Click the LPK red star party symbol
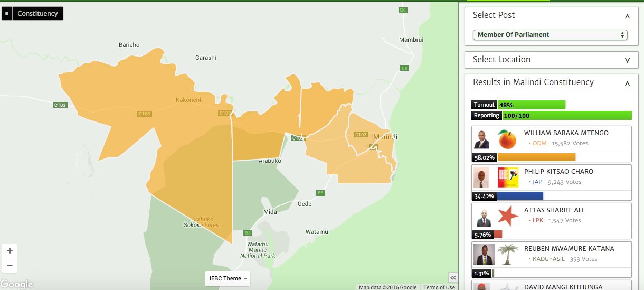Viewport: 644px width, 290px height. [x=508, y=216]
